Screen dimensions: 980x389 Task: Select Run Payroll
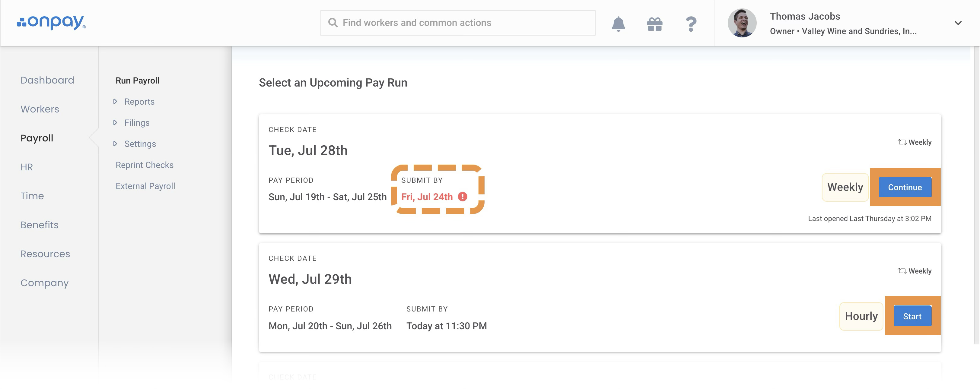coord(138,81)
